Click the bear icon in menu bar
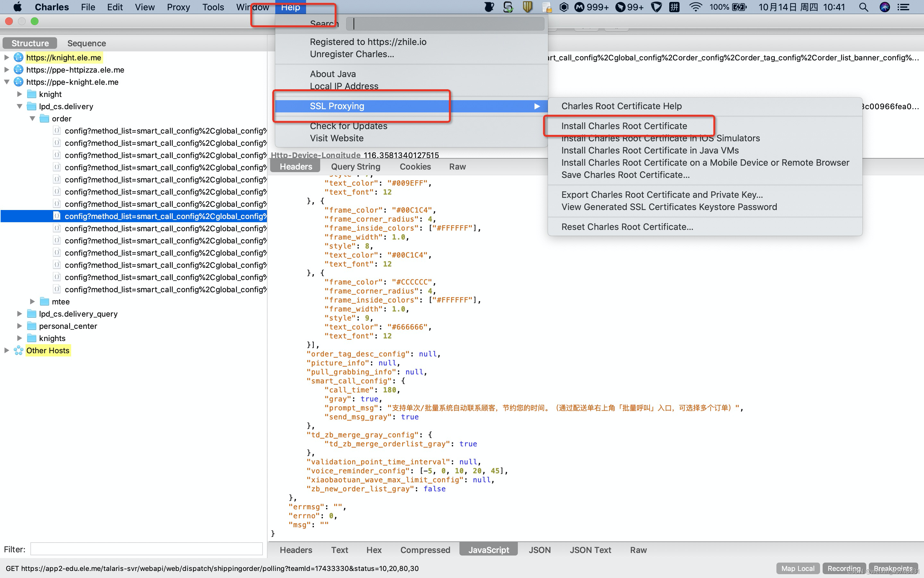 pos(489,7)
